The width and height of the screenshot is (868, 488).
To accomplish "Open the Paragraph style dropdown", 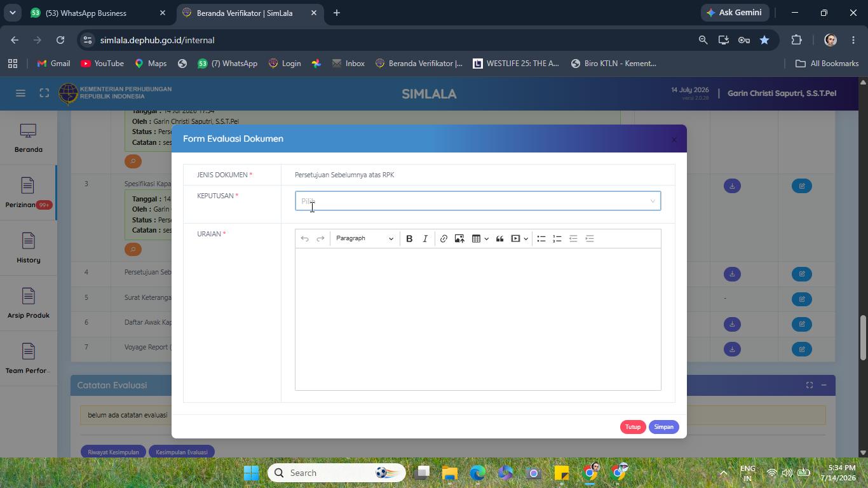I will tap(364, 239).
